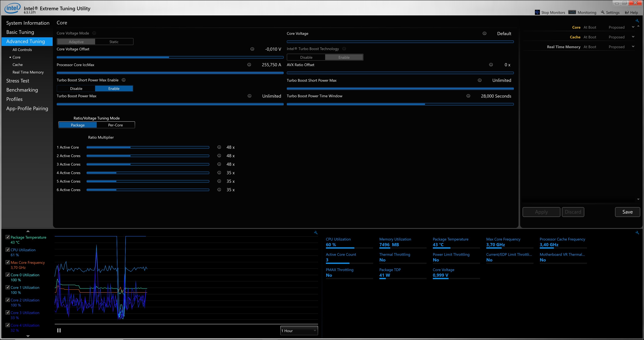
Task: Open Settings wrench icon in top bar
Action: tap(603, 12)
